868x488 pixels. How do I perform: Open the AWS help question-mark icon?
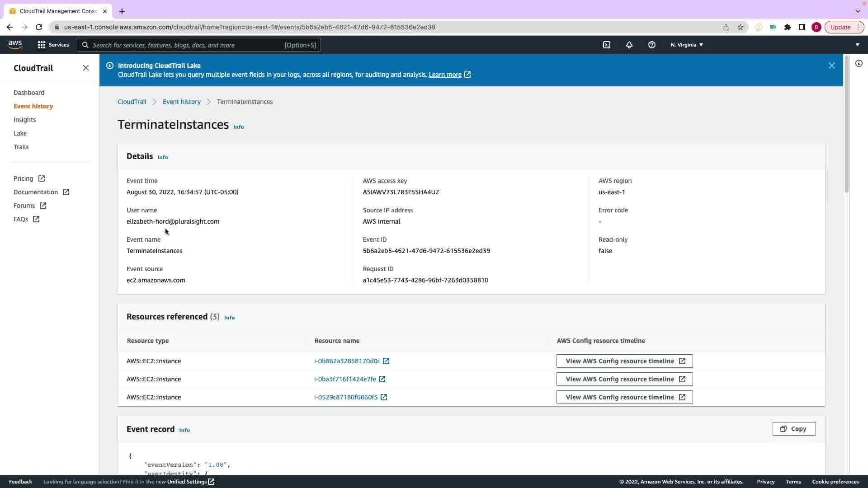click(651, 45)
